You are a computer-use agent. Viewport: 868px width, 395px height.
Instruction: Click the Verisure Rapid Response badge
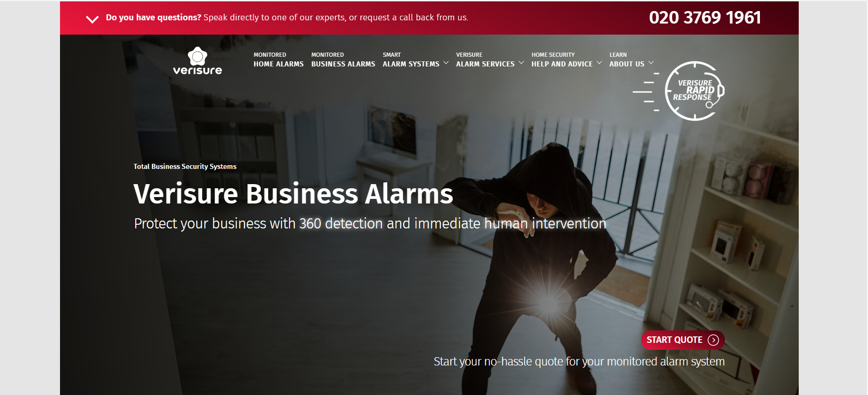point(679,91)
